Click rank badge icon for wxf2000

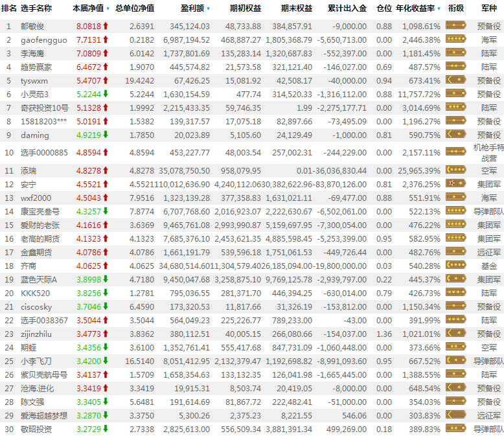[x=456, y=197]
